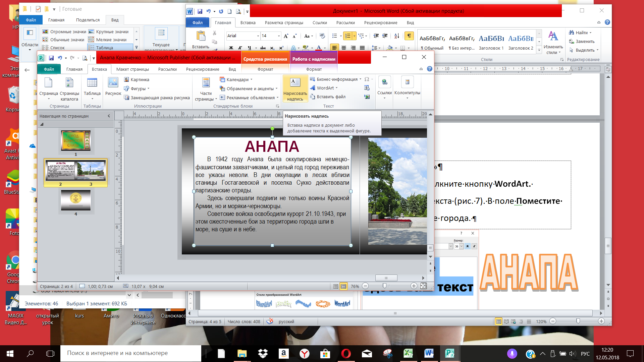Click zoom in plus in Publisher status bar
This screenshot has width=644, height=362.
[x=414, y=286]
